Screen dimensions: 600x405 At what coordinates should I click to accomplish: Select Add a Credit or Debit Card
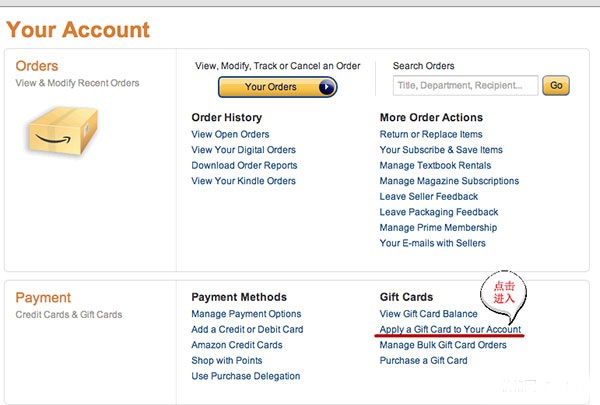click(247, 330)
